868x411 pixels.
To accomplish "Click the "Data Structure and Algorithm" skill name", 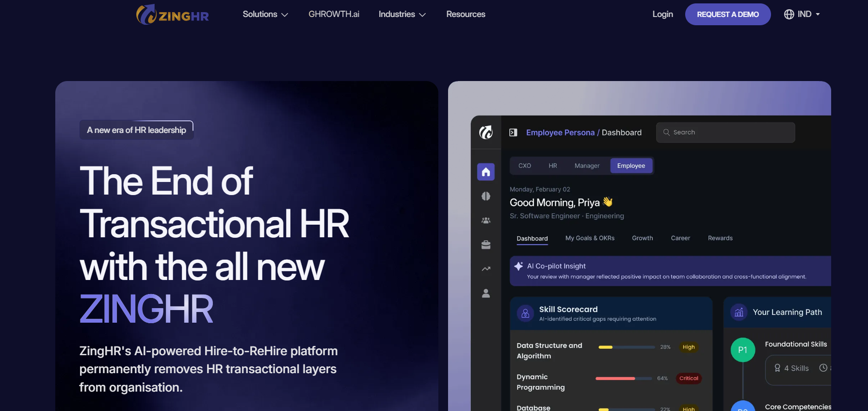I will (549, 351).
